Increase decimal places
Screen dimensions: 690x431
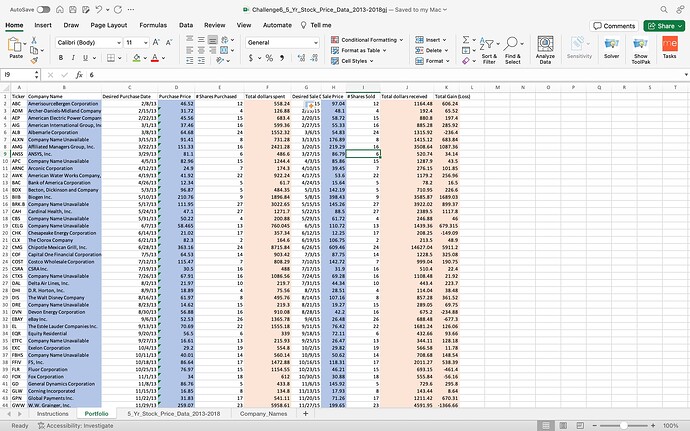click(301, 58)
